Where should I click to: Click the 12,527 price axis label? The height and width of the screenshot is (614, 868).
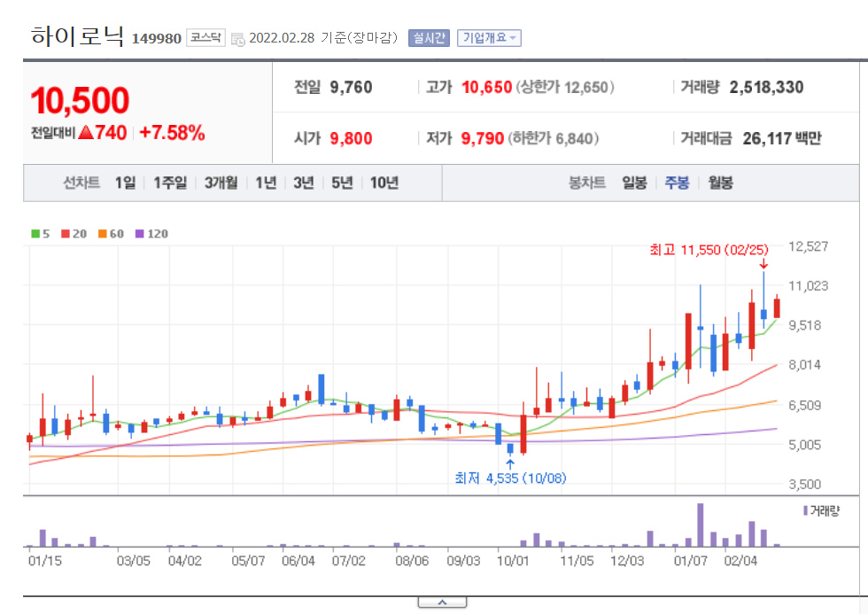point(808,246)
